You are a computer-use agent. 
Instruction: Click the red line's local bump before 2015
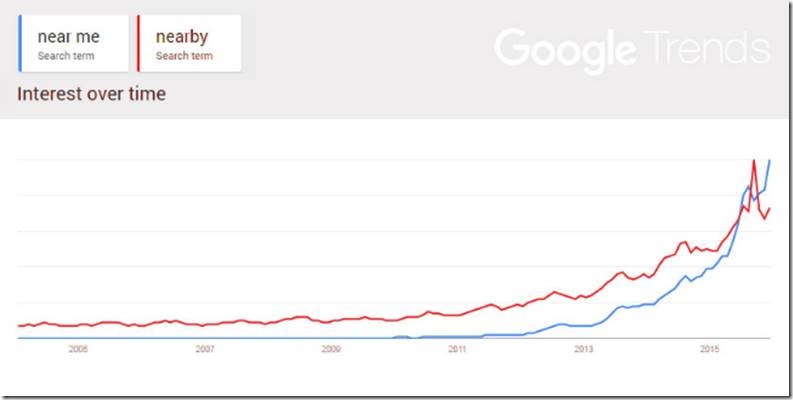684,242
